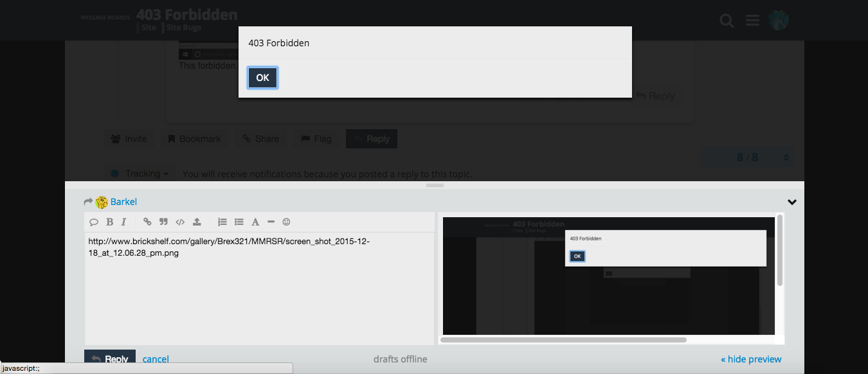Insert a bulleted list

point(239,222)
